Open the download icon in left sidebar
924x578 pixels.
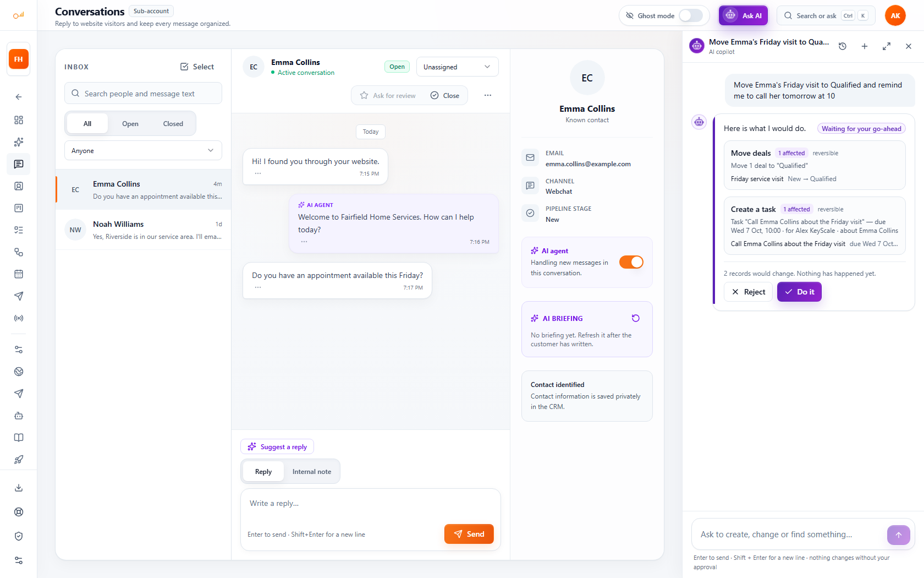pos(19,488)
